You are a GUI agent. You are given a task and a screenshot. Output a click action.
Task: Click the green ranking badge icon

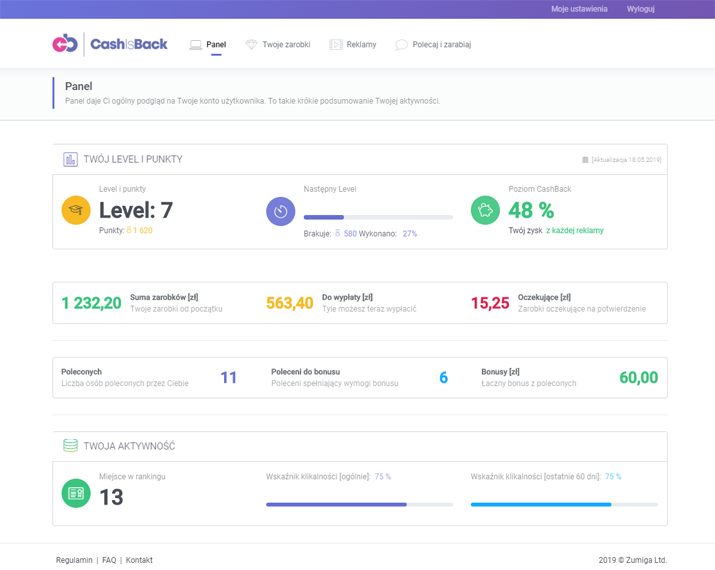pos(76,493)
